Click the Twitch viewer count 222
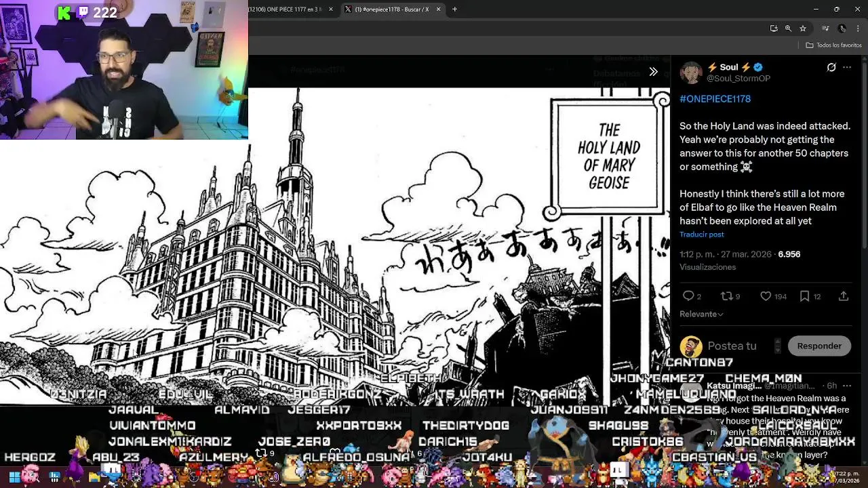Image resolution: width=868 pixels, height=488 pixels. coord(105,12)
